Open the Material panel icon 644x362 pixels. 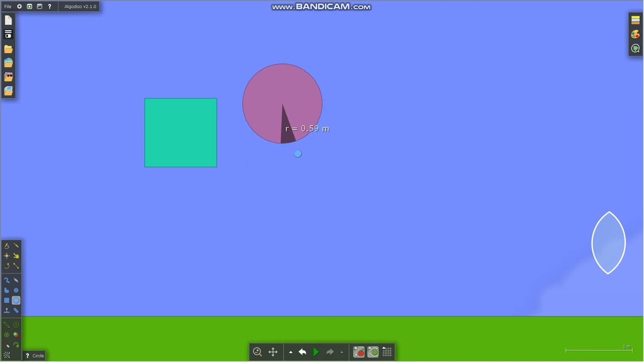pyautogui.click(x=635, y=20)
